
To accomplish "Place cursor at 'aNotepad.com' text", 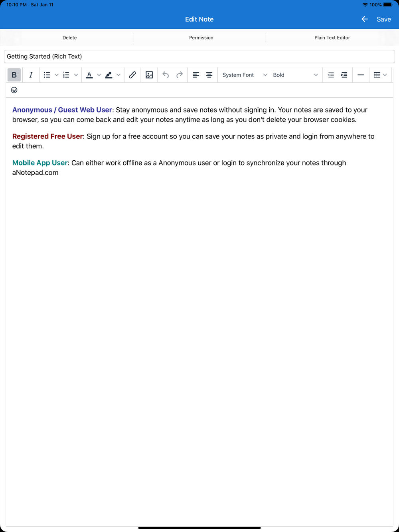I will 35,173.
